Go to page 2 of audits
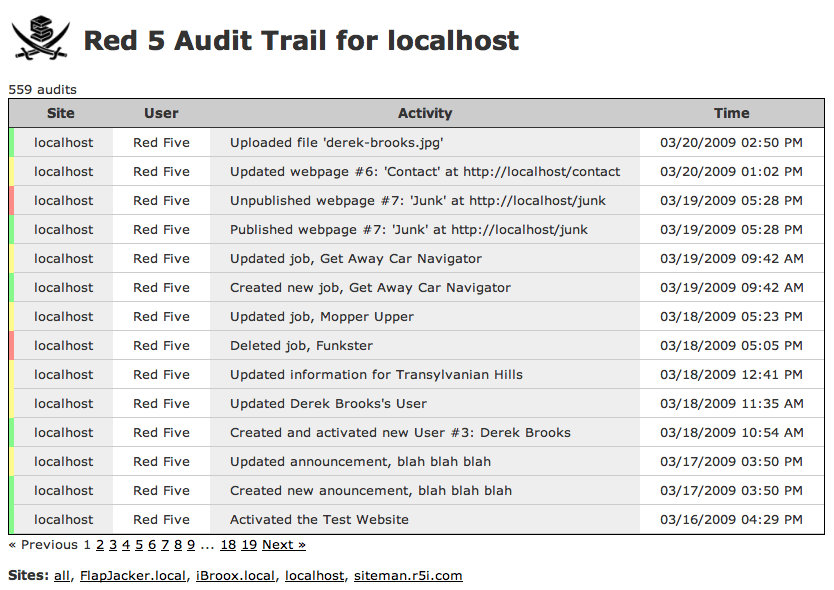This screenshot has height=590, width=834. point(100,545)
